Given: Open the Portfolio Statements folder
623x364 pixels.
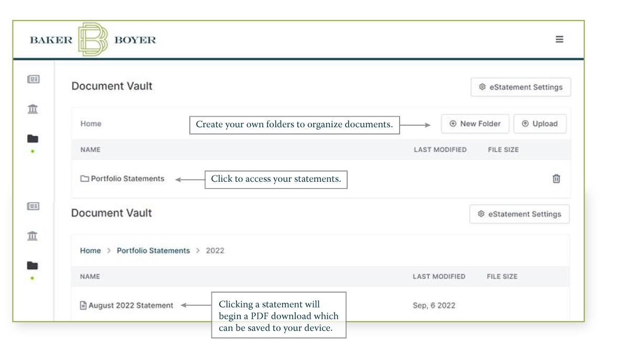Looking at the screenshot, I should click(x=127, y=179).
